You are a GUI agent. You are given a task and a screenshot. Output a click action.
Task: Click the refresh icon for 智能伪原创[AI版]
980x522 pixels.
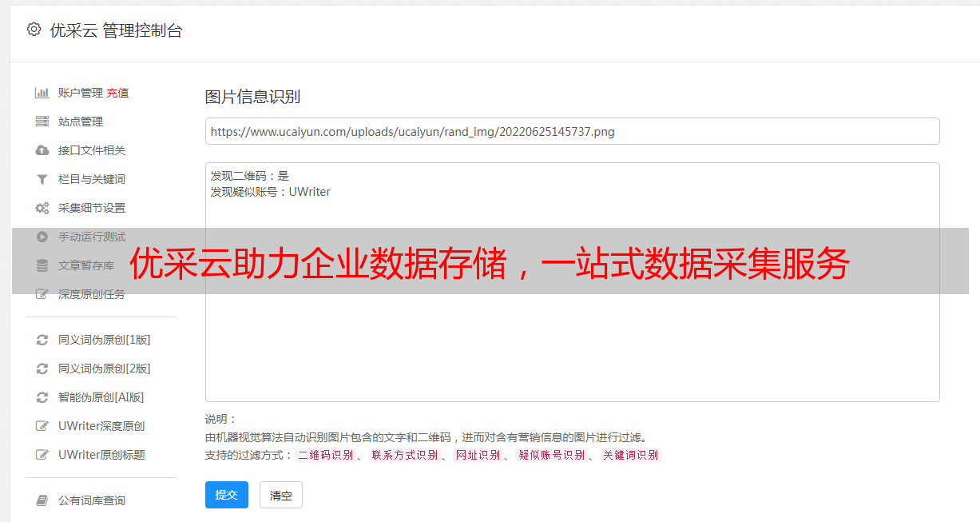(x=42, y=397)
